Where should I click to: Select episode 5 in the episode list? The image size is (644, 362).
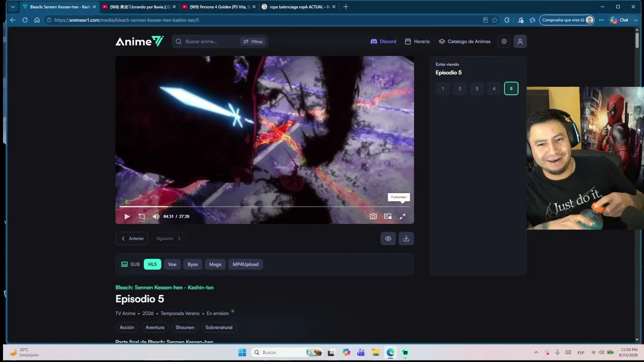[x=511, y=89]
